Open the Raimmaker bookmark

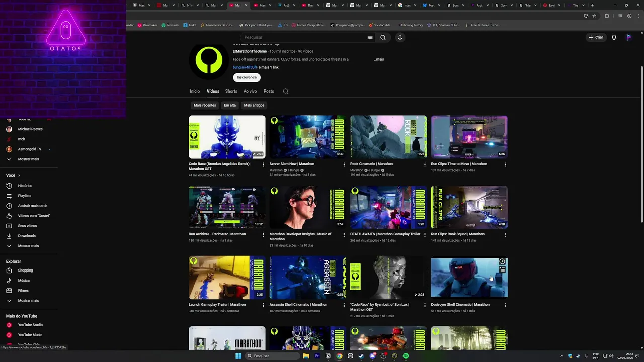[147, 25]
